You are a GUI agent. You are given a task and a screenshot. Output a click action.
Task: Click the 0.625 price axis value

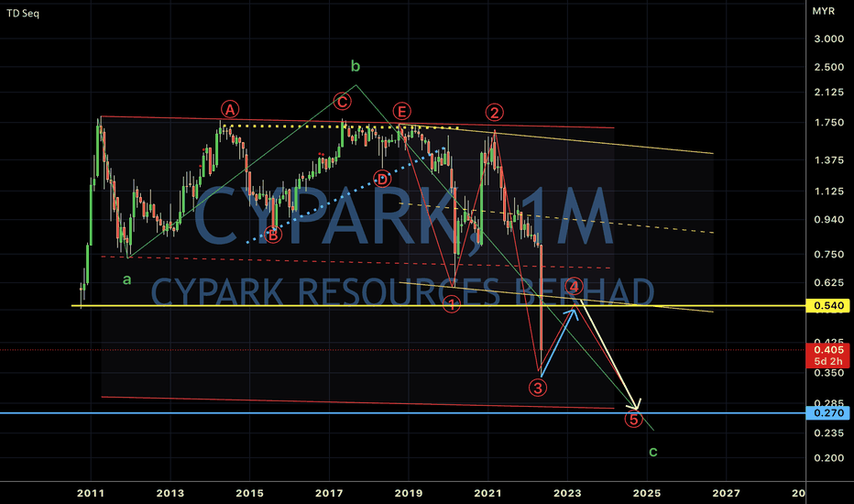click(829, 283)
